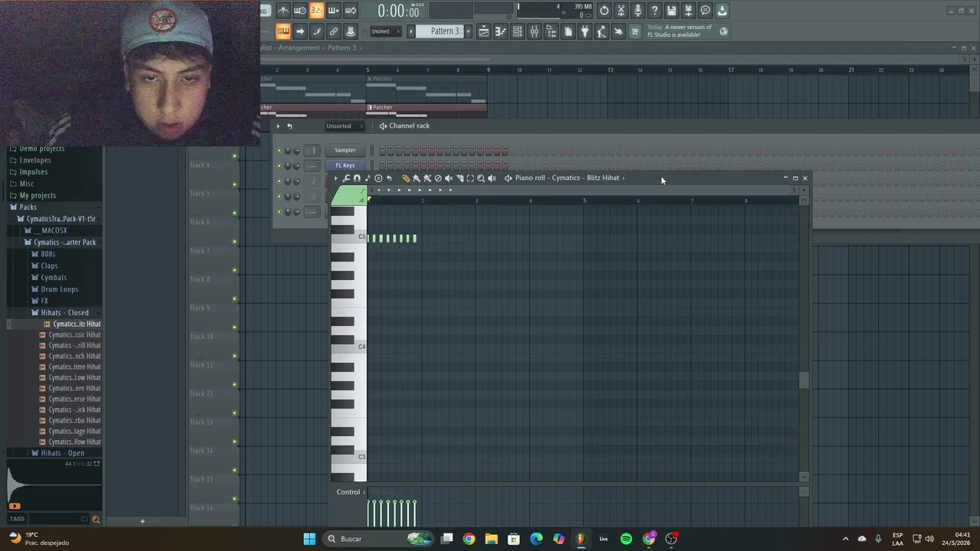980x551 pixels.
Task: Open the Piano roll view from toolbar
Action: 500,31
